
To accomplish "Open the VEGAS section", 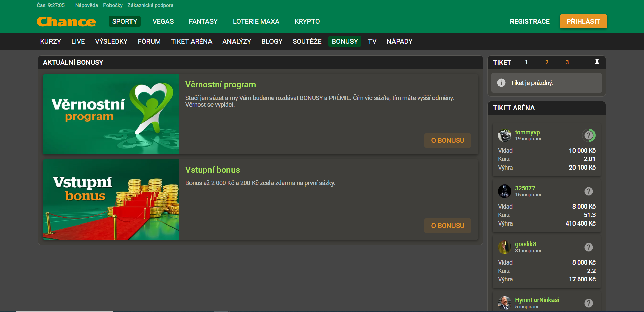I will tap(163, 21).
